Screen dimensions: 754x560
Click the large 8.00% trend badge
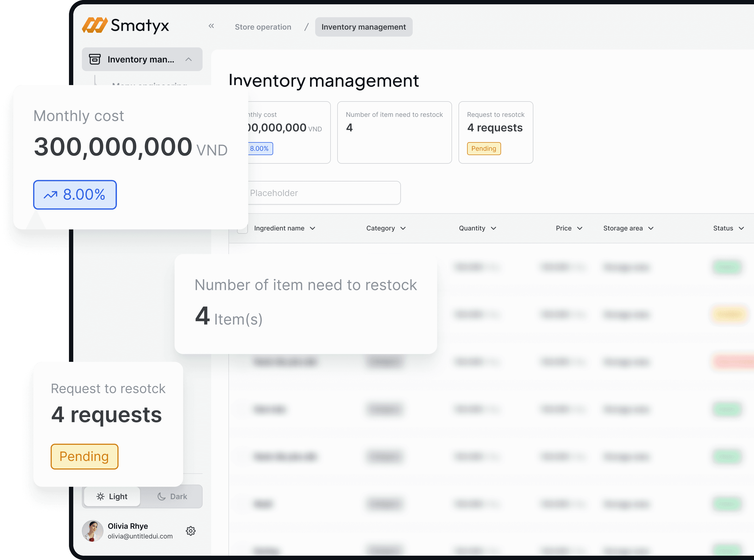[x=75, y=195]
